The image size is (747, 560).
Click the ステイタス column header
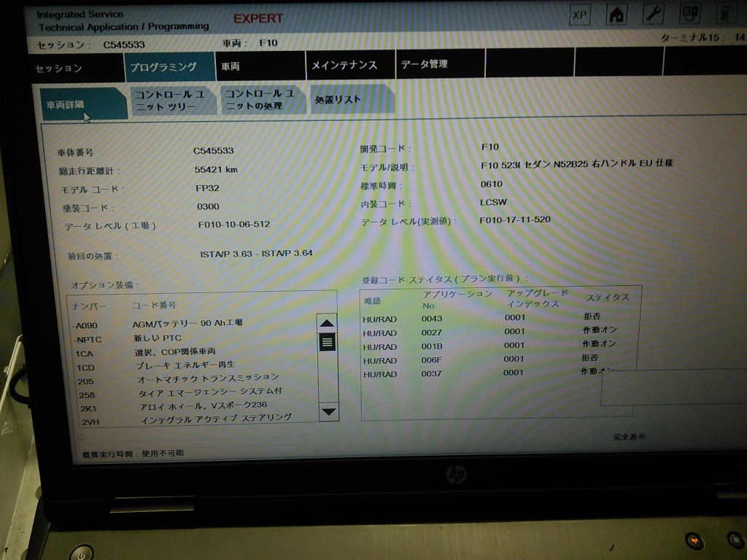tap(608, 297)
